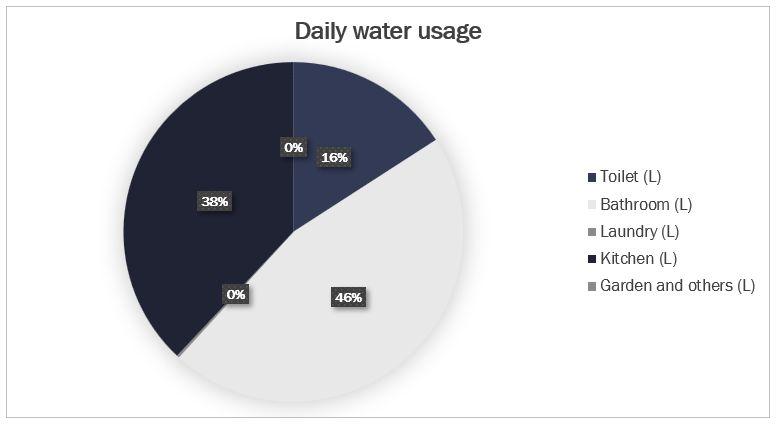Select the Toilet (L) legend entry text
This screenshot has width=779, height=427.
pos(630,177)
